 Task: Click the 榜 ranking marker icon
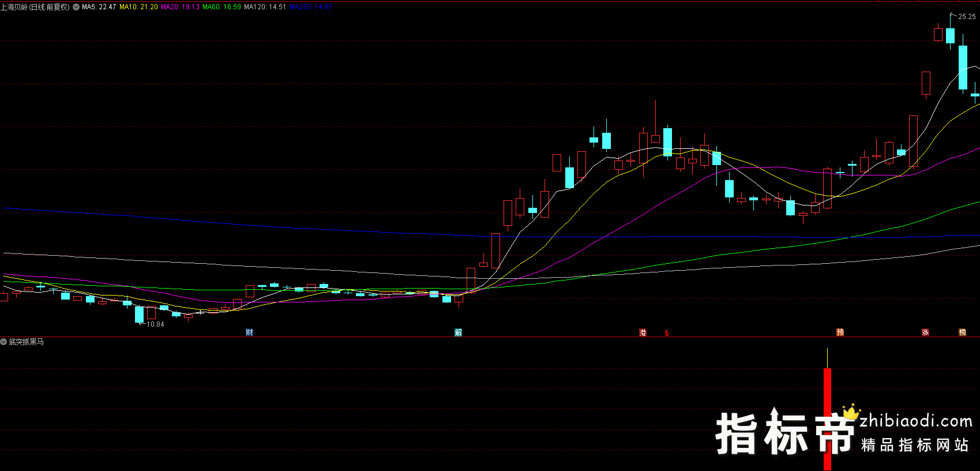(962, 332)
